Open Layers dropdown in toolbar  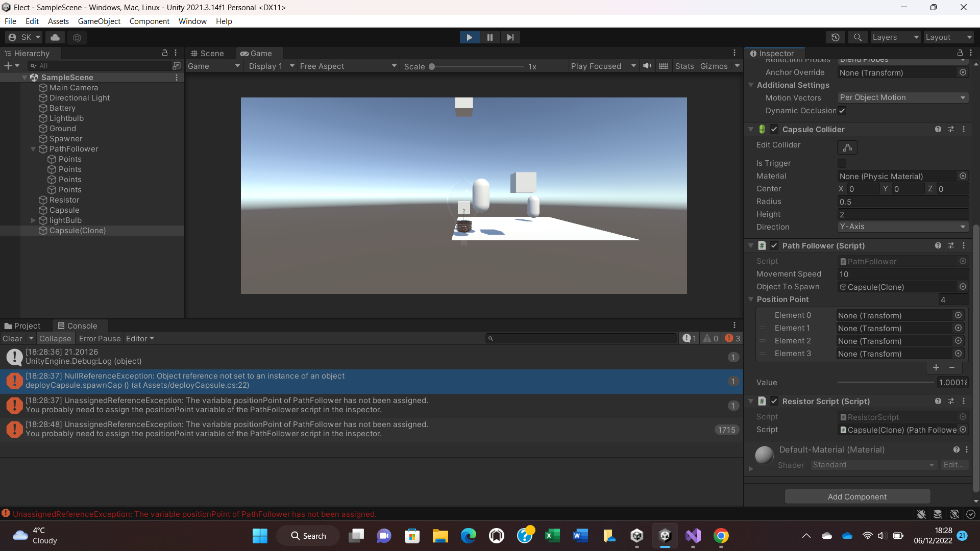pos(895,37)
